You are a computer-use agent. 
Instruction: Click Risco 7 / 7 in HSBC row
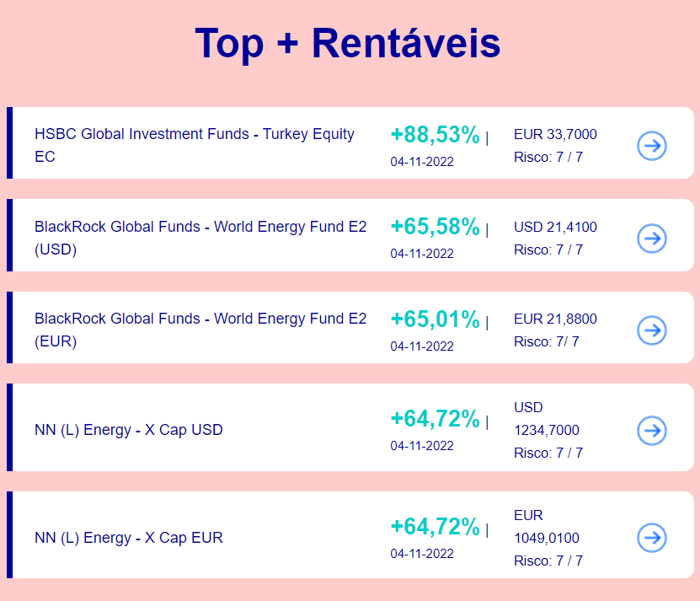tap(548, 158)
